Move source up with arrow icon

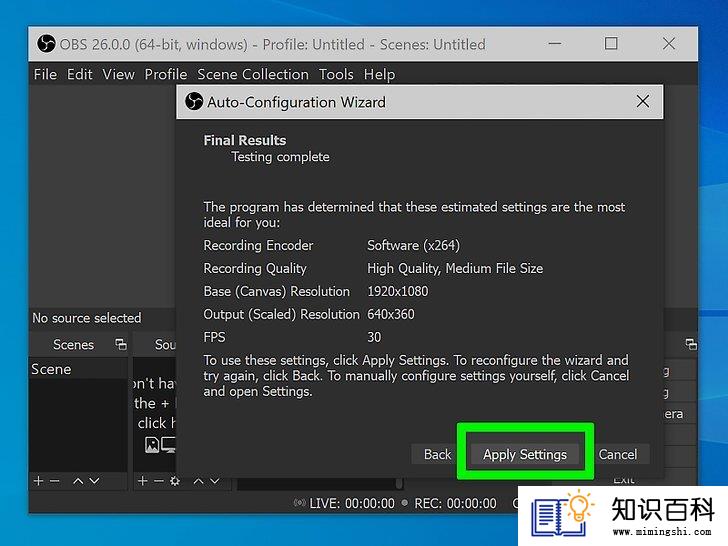[198, 481]
